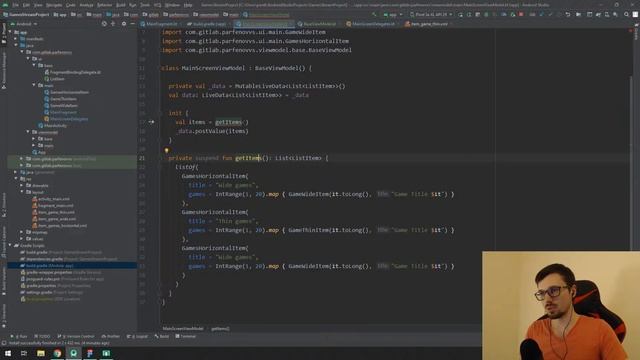Switch to build.gradle (app) editor tab
640x360 pixels.
[209, 24]
